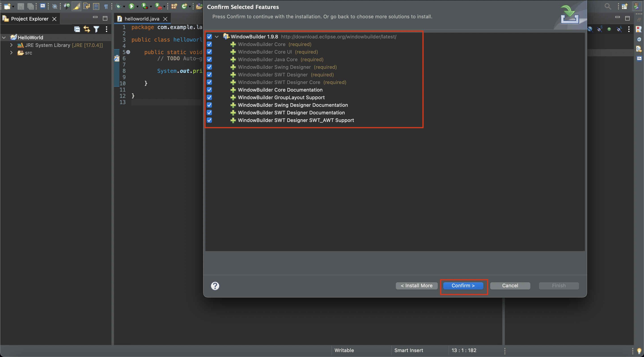The width and height of the screenshot is (644, 357).
Task: Close the helloworld.java editor tab
Action: point(165,19)
